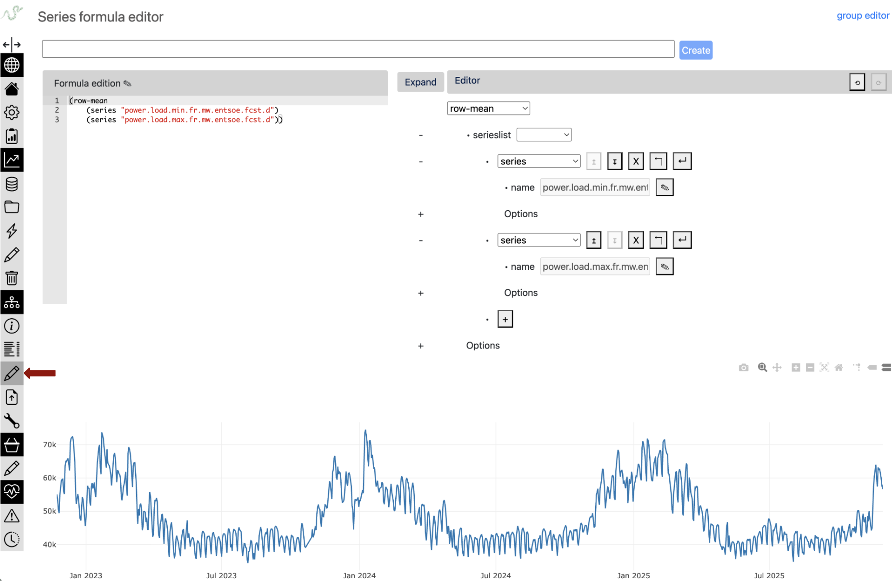Open the trash bin icon

tap(12, 278)
